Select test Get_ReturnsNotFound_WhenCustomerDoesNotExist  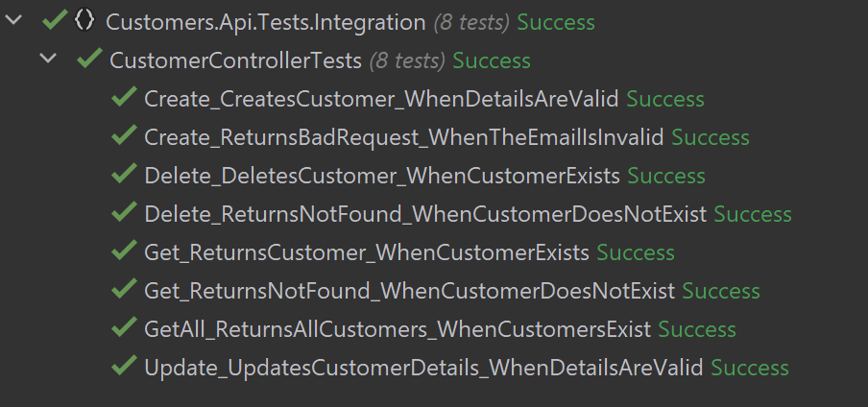pos(409,291)
